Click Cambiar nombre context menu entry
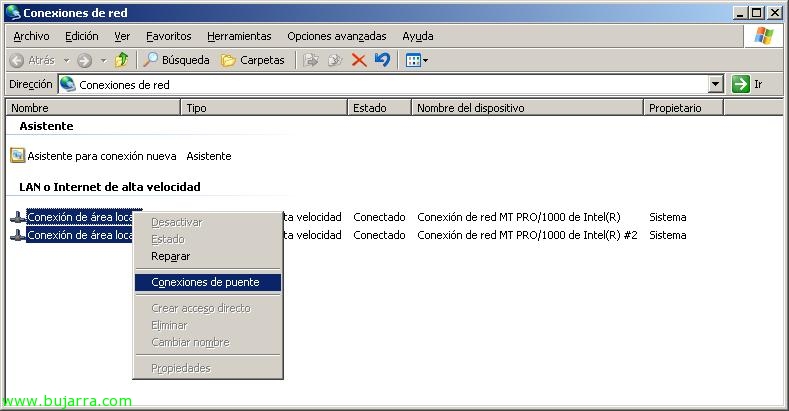Screen dimensions: 789x411 [x=208, y=342]
